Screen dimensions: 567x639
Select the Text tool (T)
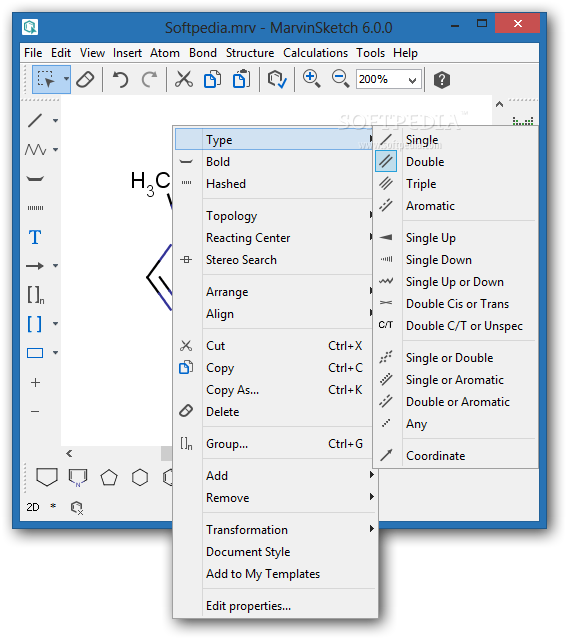[x=35, y=237]
